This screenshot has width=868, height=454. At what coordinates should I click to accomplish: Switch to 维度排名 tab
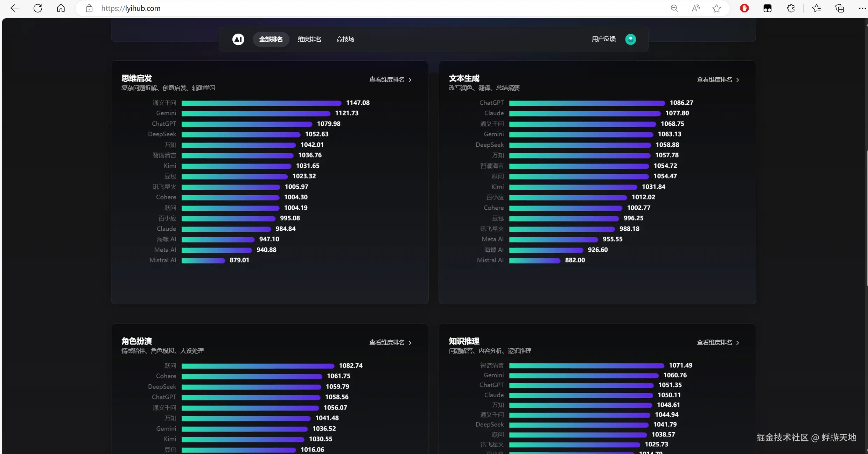coord(309,39)
